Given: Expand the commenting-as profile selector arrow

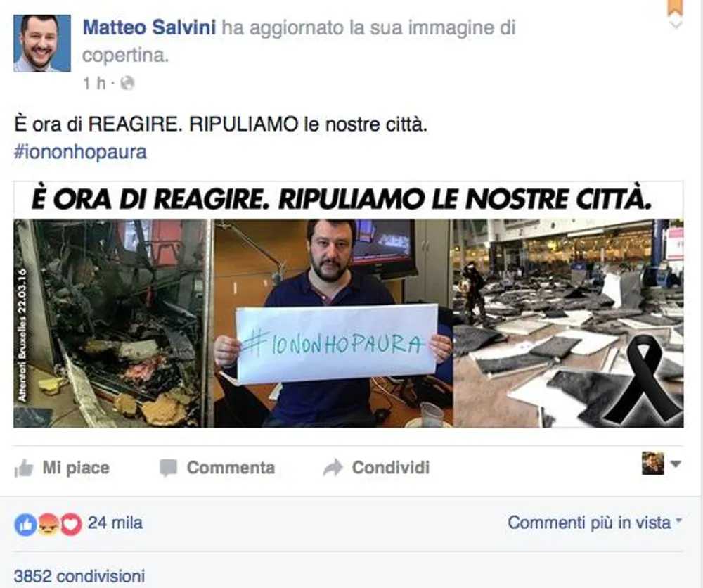Looking at the screenshot, I should coord(676,464).
